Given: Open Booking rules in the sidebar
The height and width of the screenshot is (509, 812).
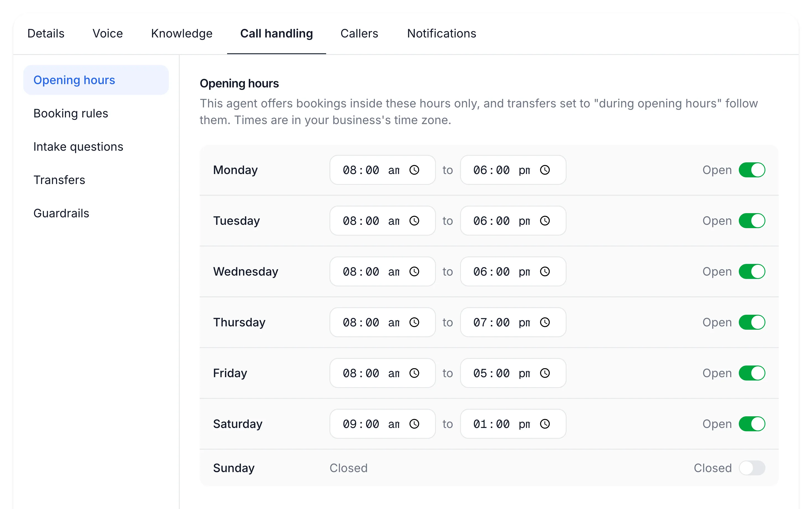Looking at the screenshot, I should pos(96,114).
